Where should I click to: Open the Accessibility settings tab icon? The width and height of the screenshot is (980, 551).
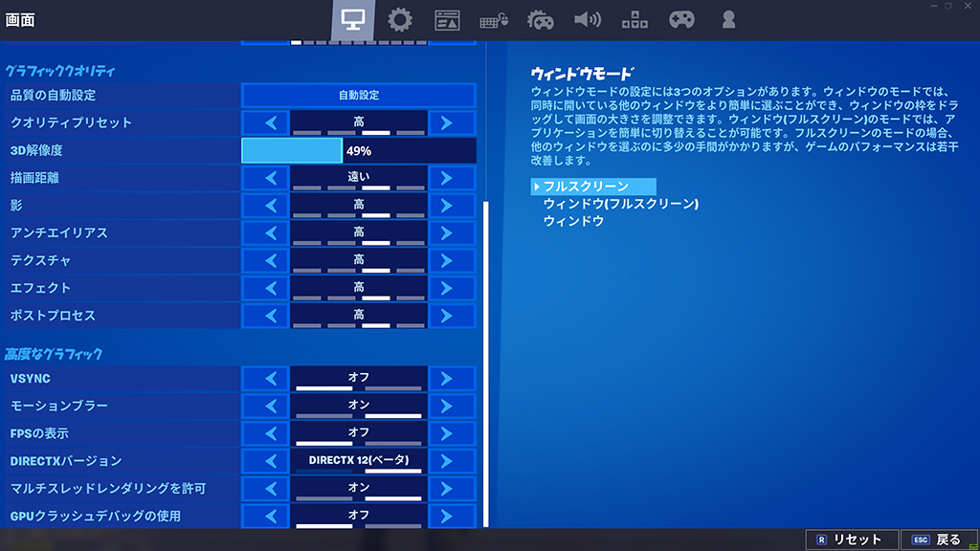(x=635, y=20)
